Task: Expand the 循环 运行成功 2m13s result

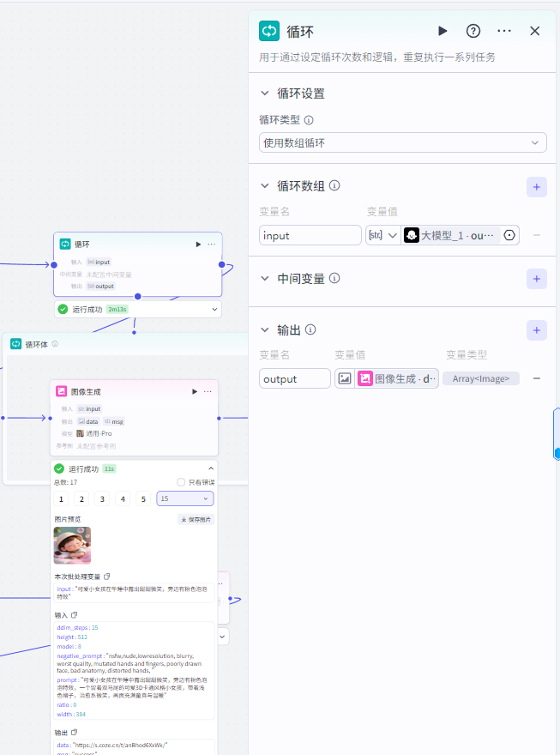Action: pyautogui.click(x=214, y=309)
